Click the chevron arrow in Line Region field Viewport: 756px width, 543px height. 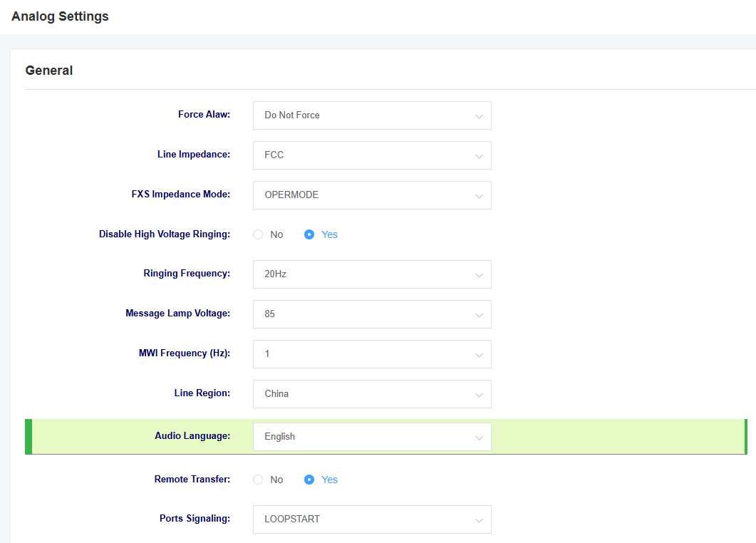[x=479, y=395]
